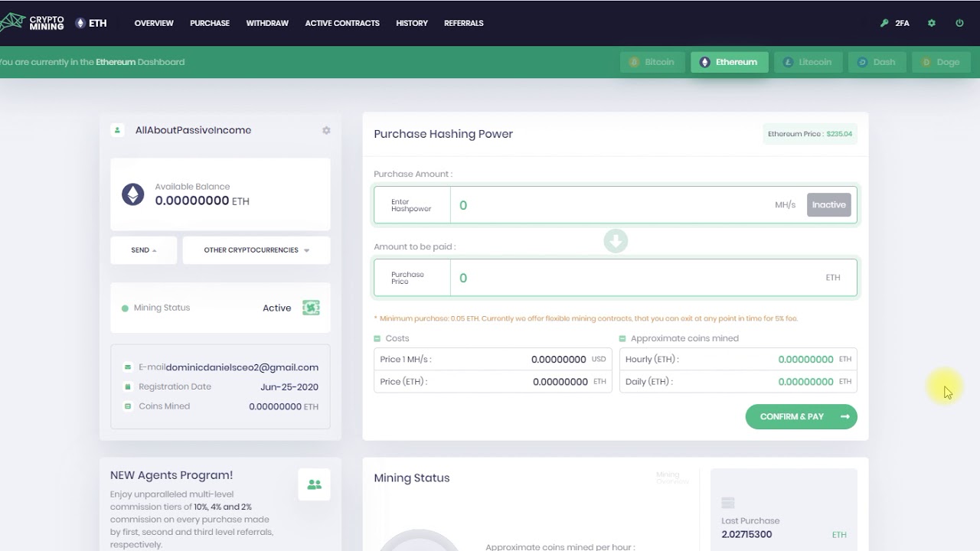The height and width of the screenshot is (551, 980).
Task: Click the Last Purchase 2.02715300 amount
Action: (746, 534)
